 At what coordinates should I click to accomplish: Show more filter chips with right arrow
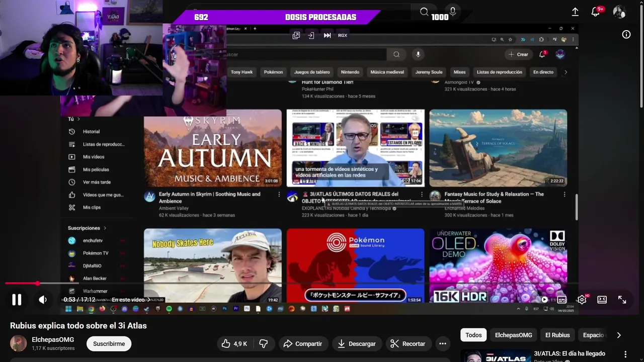click(x=619, y=335)
